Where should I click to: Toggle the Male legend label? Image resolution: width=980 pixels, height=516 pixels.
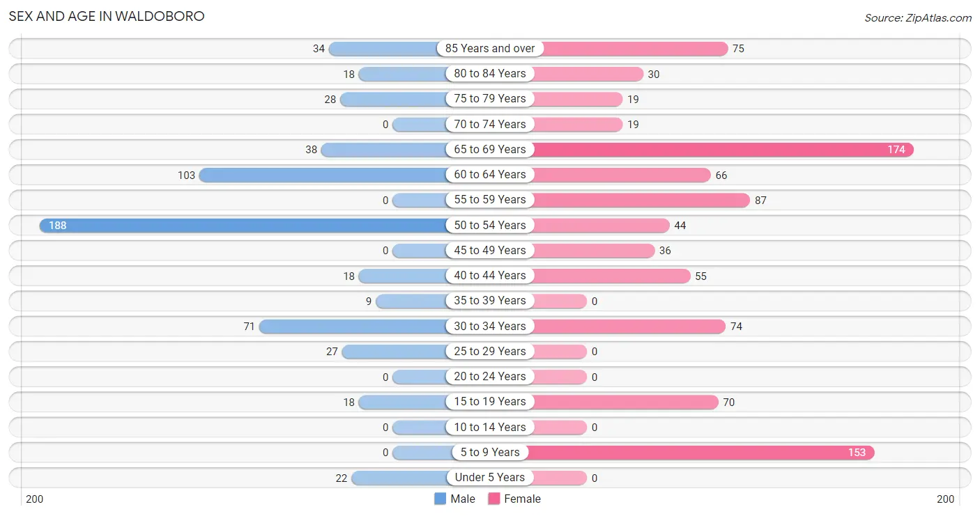click(463, 499)
